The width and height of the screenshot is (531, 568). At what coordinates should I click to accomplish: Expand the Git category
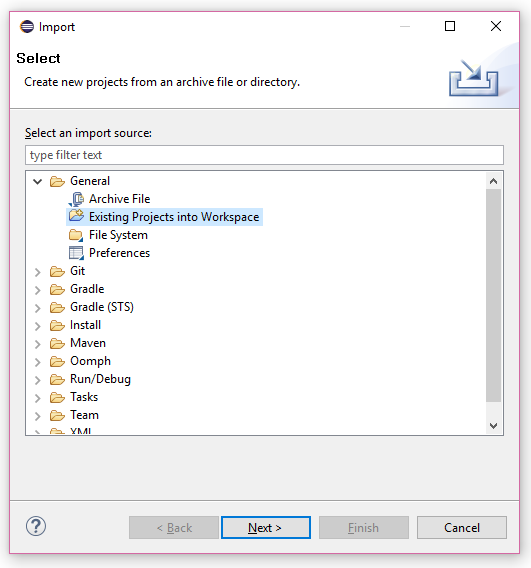click(38, 272)
